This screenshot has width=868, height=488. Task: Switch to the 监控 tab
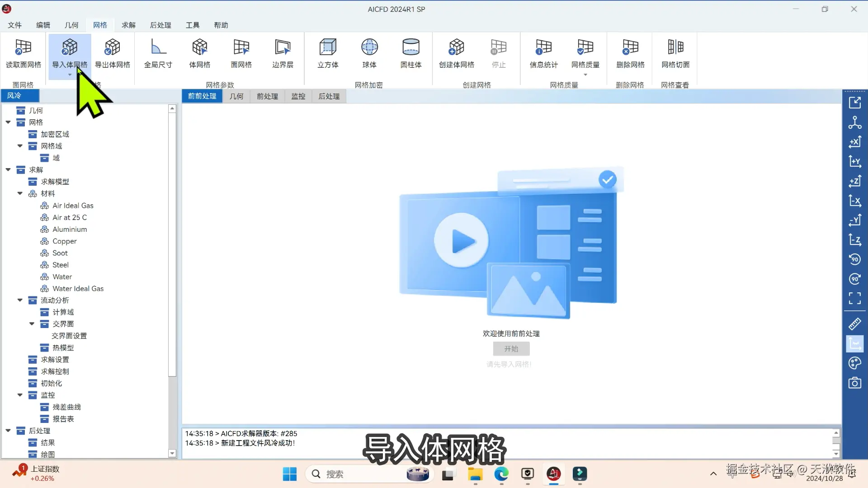298,96
